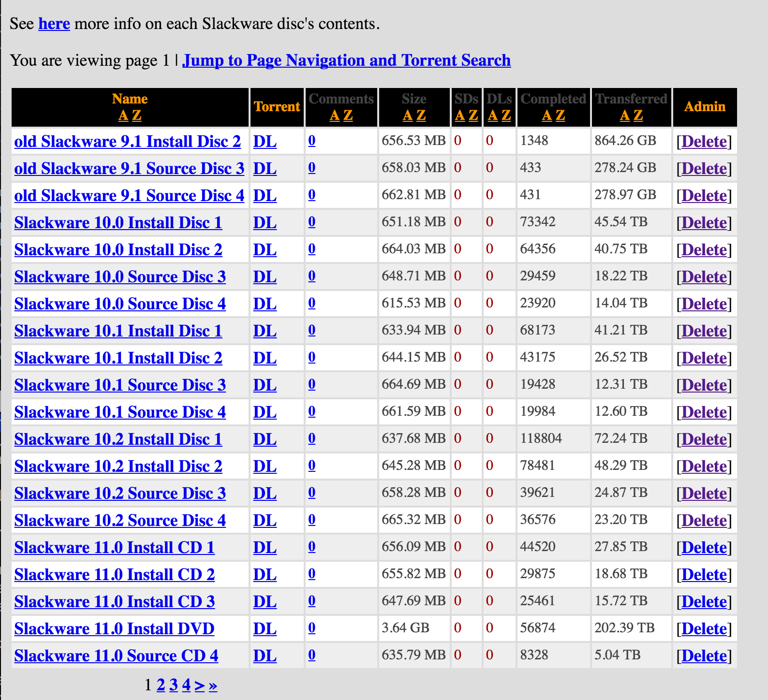The width and height of the screenshot is (768, 700).
Task: Open old Slackware 9.1 Install Disc 2
Action: point(128,141)
